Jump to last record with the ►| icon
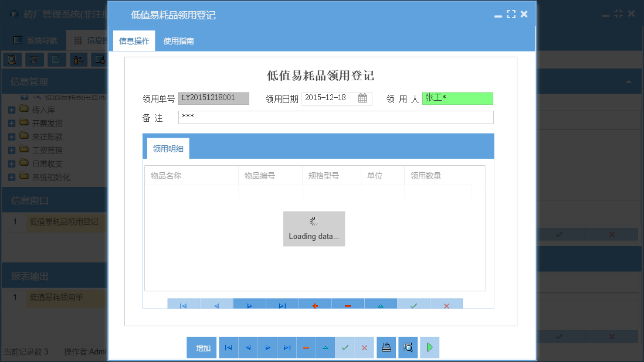The width and height of the screenshot is (644, 362). click(286, 347)
